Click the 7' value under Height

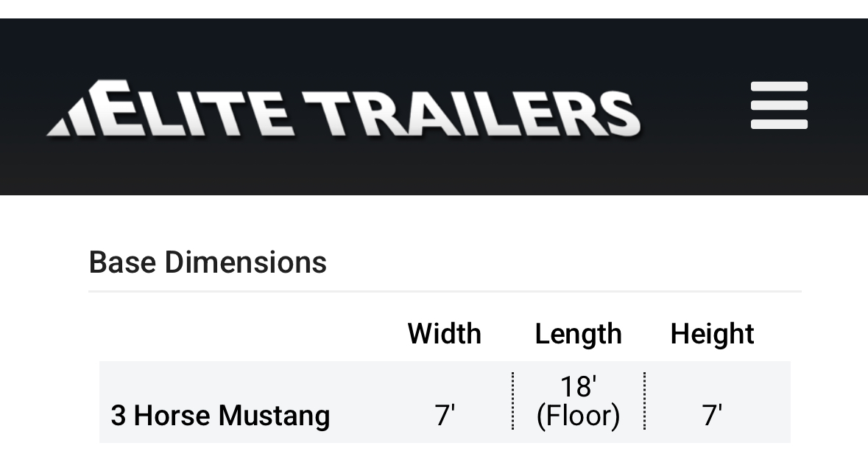pyautogui.click(x=712, y=416)
